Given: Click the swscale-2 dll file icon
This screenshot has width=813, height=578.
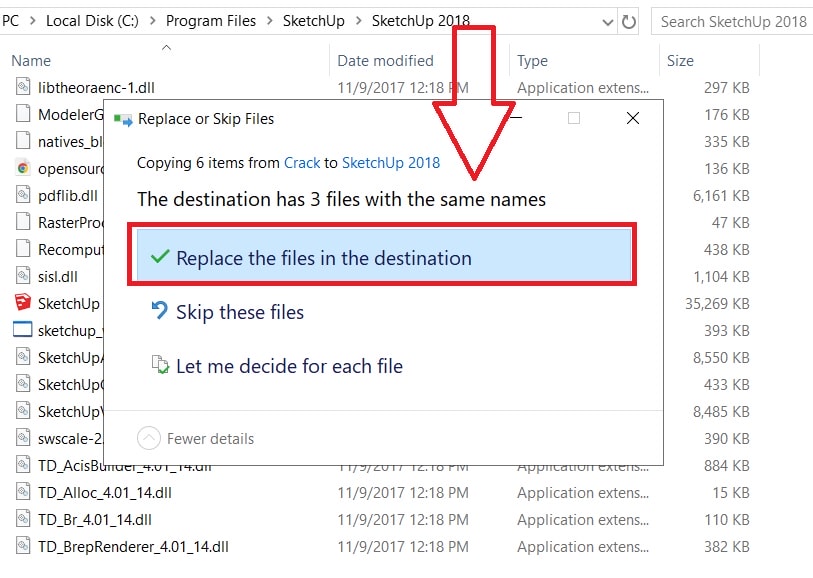Looking at the screenshot, I should [23, 438].
